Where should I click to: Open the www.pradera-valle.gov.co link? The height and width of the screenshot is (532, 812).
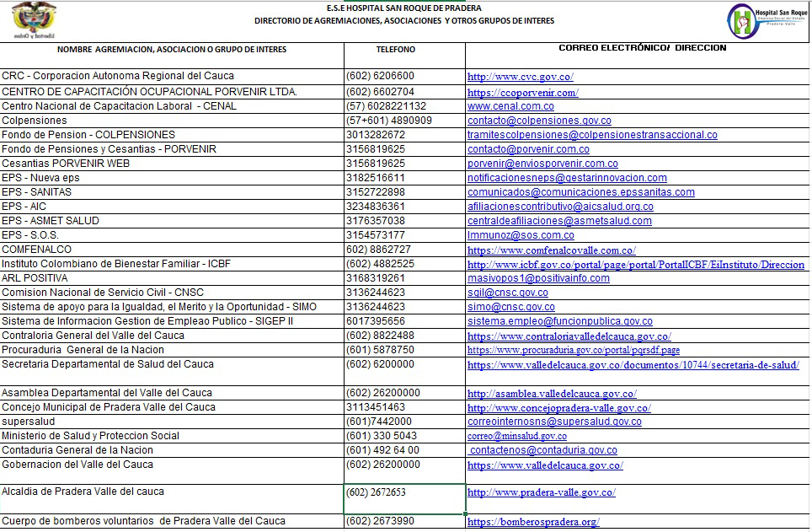click(x=541, y=492)
